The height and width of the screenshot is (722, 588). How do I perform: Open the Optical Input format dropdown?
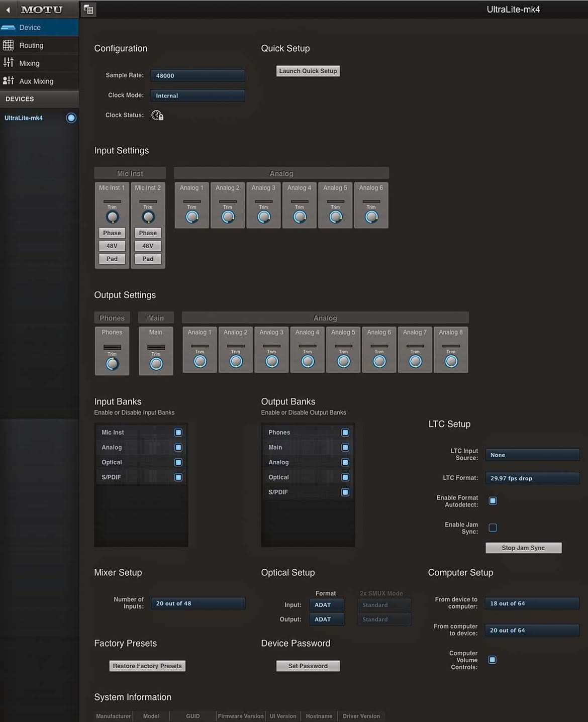tap(327, 605)
